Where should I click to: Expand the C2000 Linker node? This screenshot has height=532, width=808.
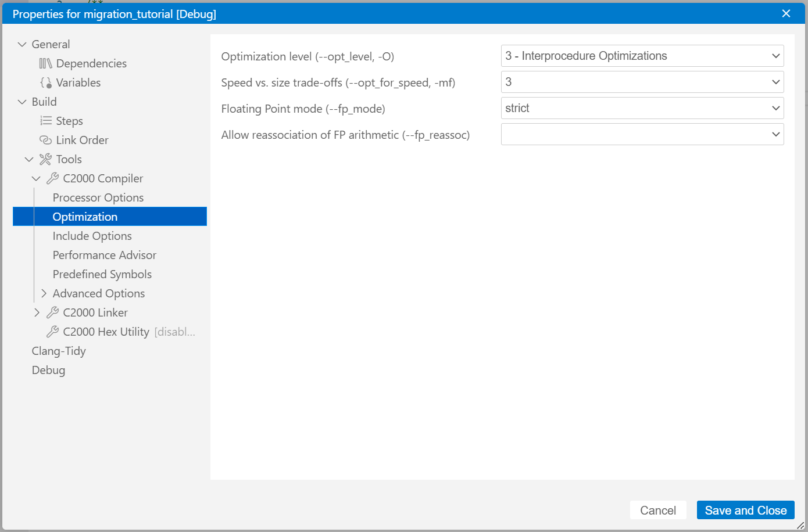pos(37,312)
